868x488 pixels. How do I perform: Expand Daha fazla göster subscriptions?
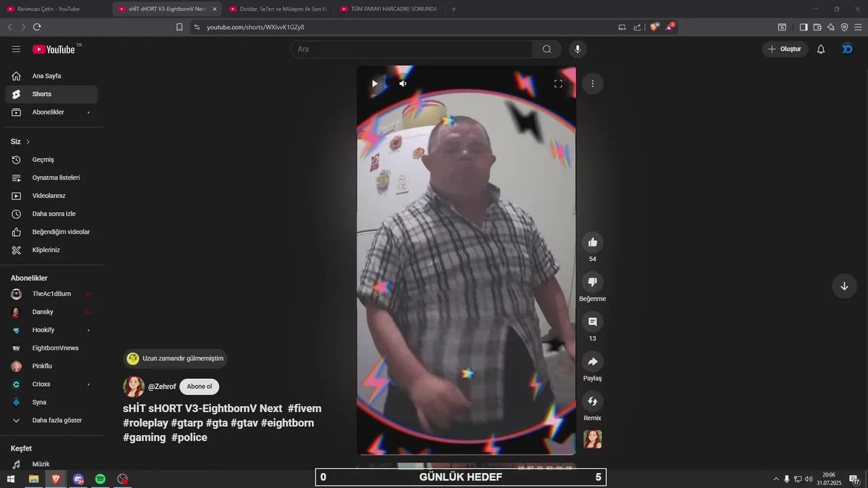pyautogui.click(x=52, y=420)
